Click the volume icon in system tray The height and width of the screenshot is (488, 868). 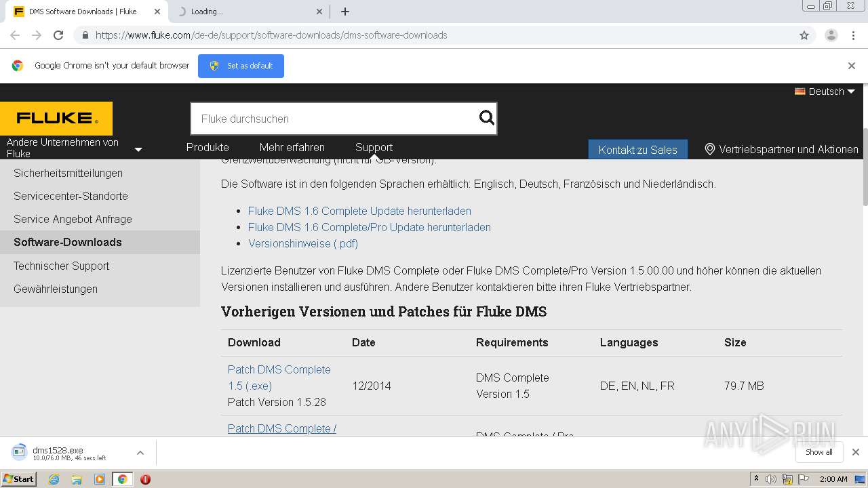click(771, 479)
